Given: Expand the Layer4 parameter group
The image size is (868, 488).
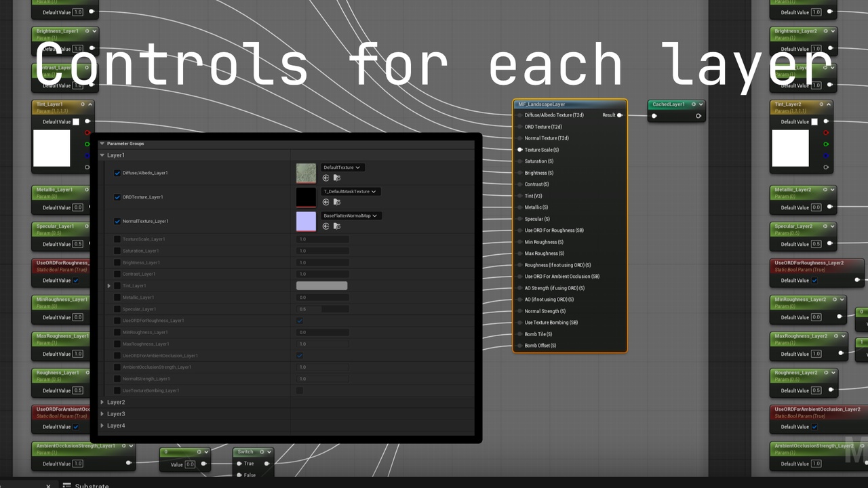Looking at the screenshot, I should (102, 426).
